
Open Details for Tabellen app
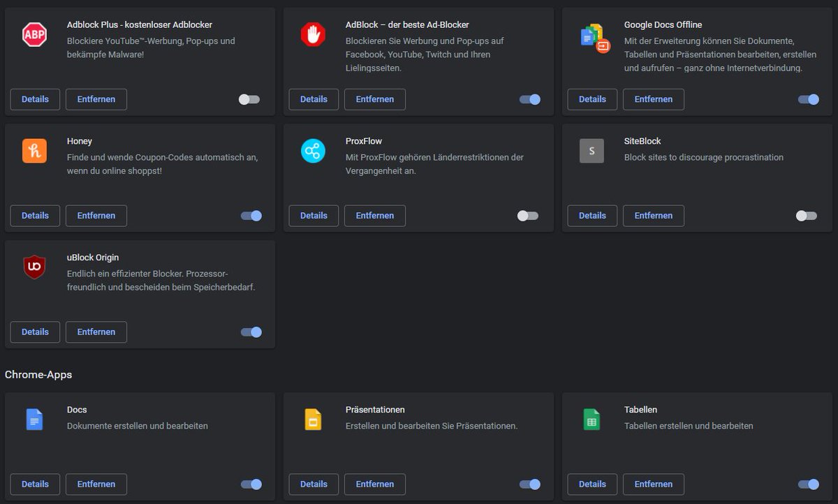pyautogui.click(x=592, y=484)
